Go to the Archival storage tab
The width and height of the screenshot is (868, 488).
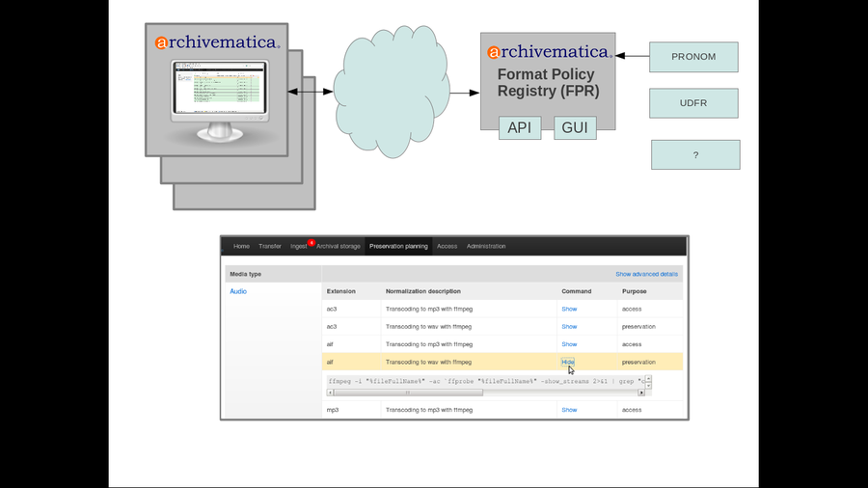339,247
